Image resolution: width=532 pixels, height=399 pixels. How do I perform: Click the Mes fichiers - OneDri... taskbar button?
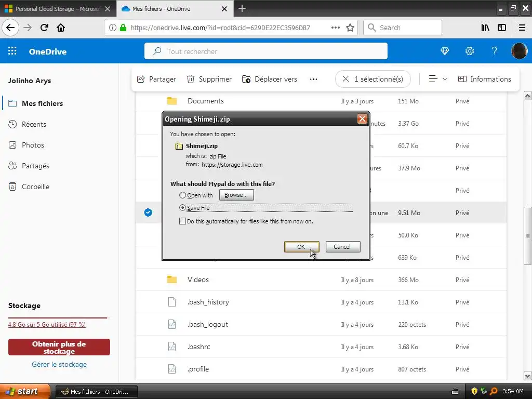click(x=96, y=392)
